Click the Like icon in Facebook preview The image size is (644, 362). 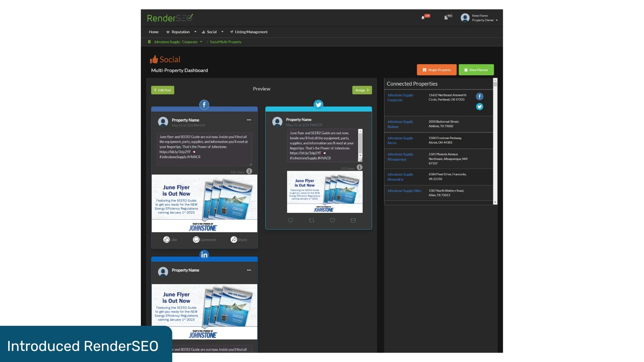(x=166, y=240)
